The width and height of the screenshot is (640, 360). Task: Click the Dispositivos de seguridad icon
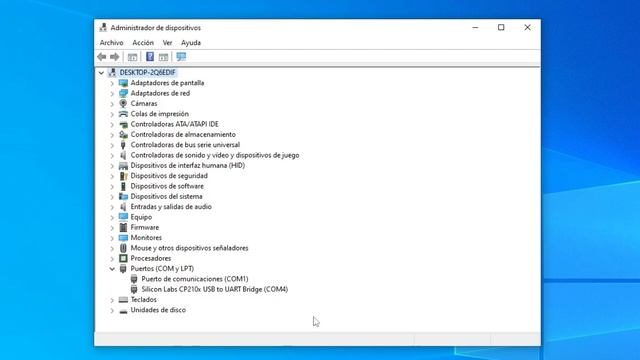click(123, 176)
